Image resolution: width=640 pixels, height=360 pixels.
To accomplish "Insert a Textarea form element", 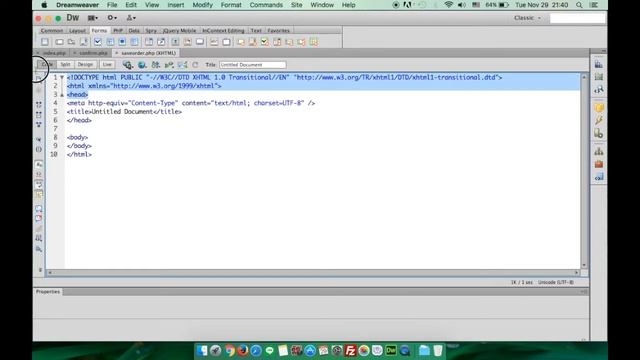I will point(84,42).
